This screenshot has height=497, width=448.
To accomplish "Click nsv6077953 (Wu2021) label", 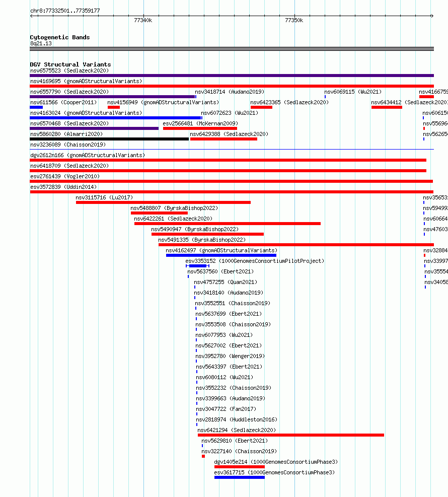I will coord(224,335).
